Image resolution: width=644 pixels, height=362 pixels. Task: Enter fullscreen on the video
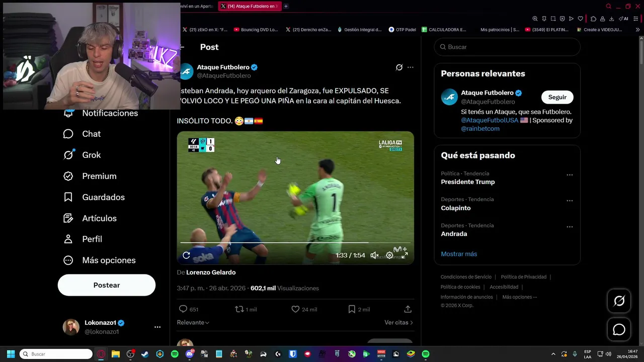click(405, 255)
